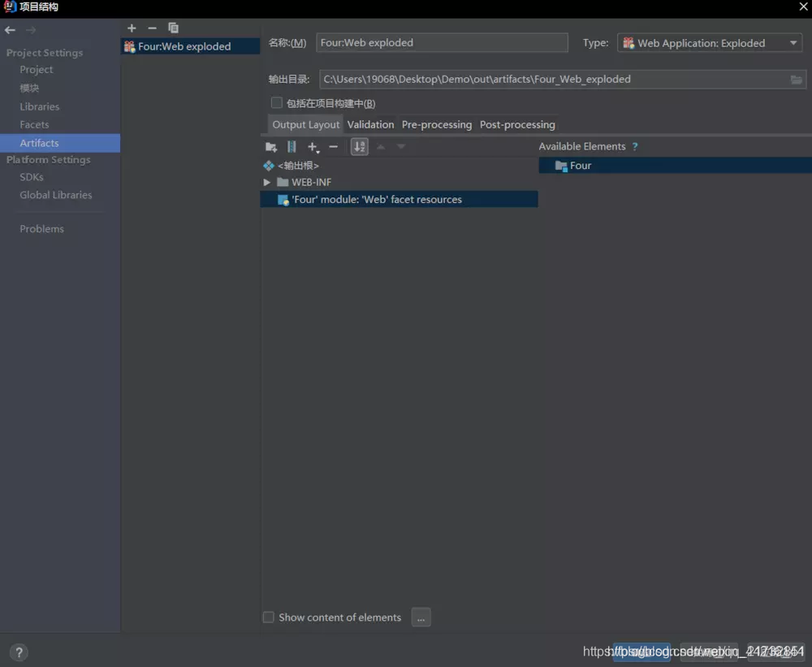Add a new artifact with plus icon
The image size is (812, 667).
coord(132,28)
